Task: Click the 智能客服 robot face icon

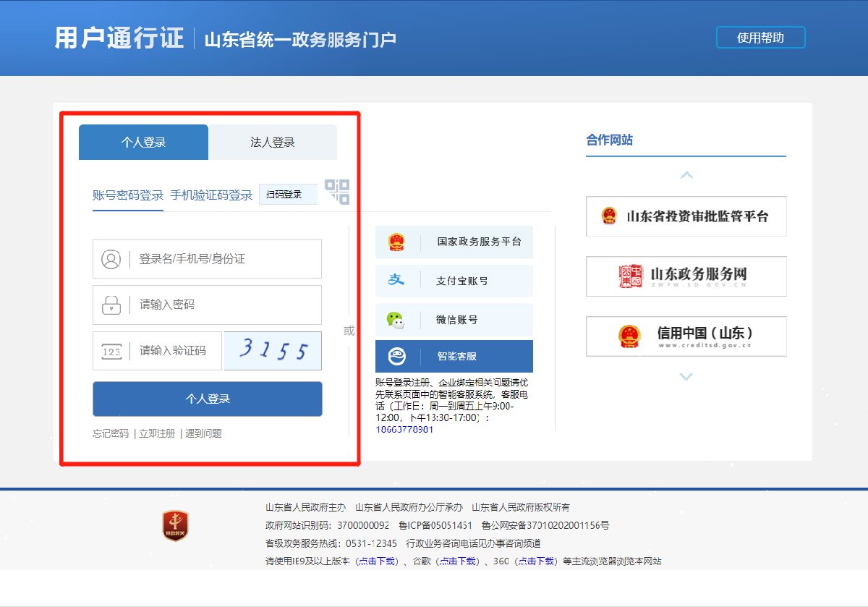Action: tap(396, 356)
